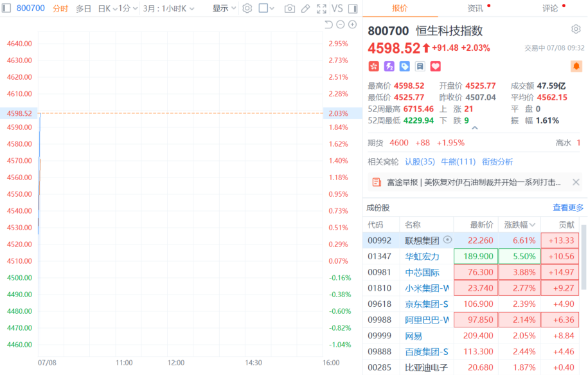588x375 pixels.
Task: Open the 显示 dropdown
Action: [x=224, y=8]
